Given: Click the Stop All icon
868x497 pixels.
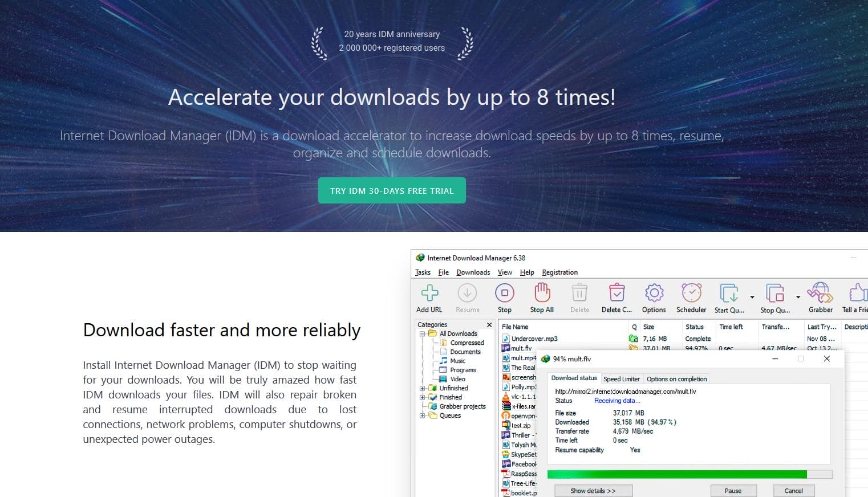Looking at the screenshot, I should (x=541, y=294).
